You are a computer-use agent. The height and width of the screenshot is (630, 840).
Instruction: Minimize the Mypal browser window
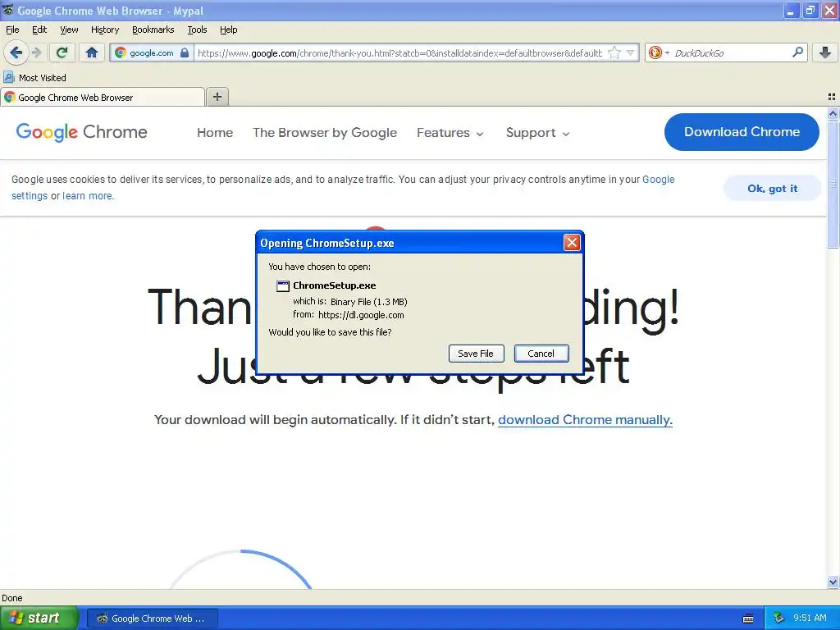tap(790, 11)
